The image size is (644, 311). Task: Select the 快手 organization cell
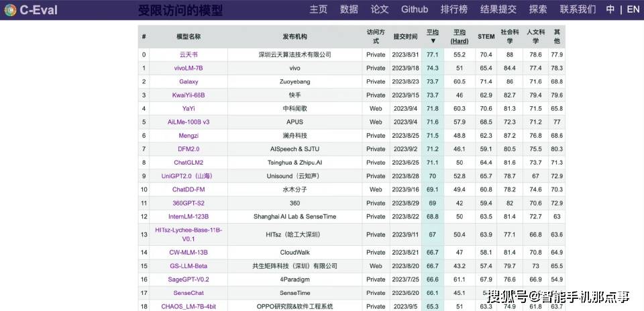point(295,95)
